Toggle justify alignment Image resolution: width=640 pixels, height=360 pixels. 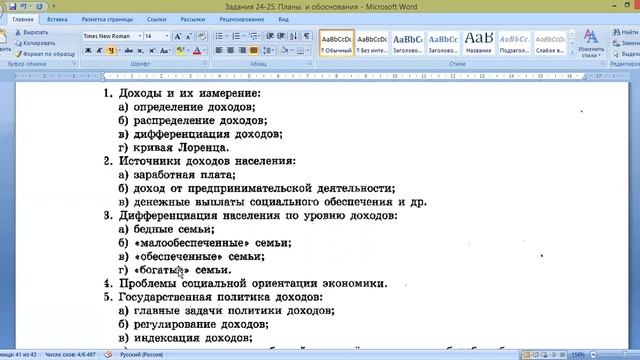coord(253,51)
